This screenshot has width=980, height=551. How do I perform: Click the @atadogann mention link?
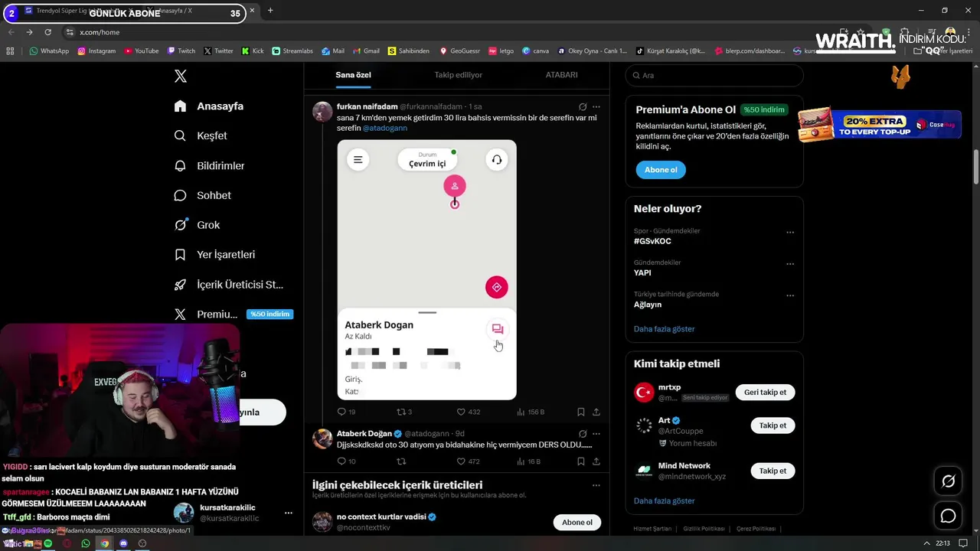(x=384, y=129)
